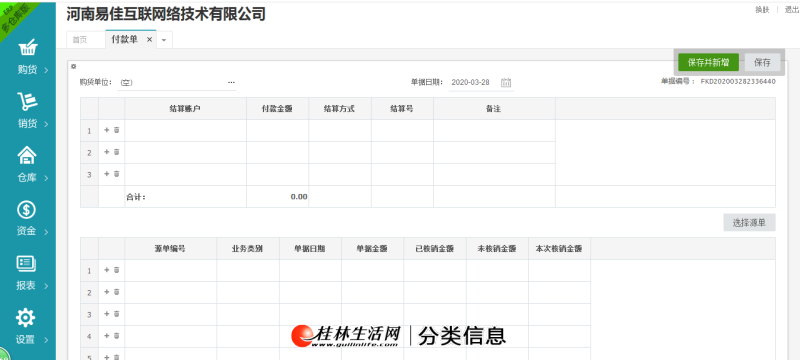Expand the 资金 submenu chevron
Screen dimensions: 800x360
point(46,232)
